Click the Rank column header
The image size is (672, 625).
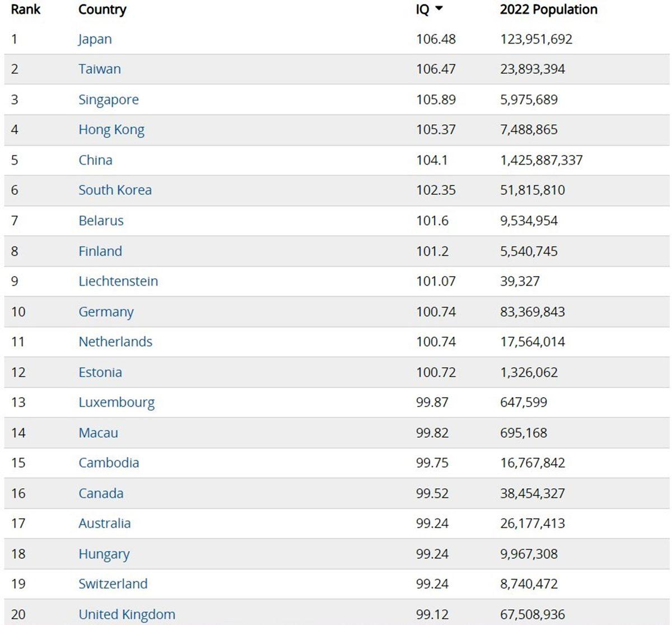tap(25, 10)
